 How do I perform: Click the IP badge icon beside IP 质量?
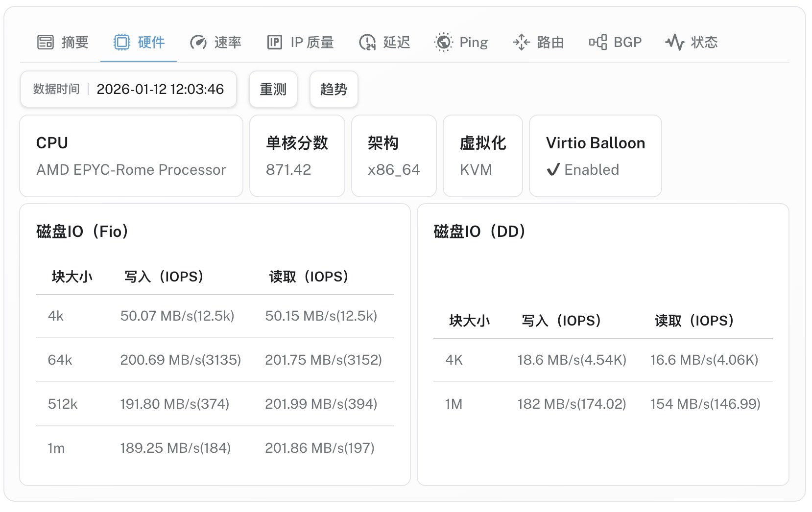[x=275, y=42]
